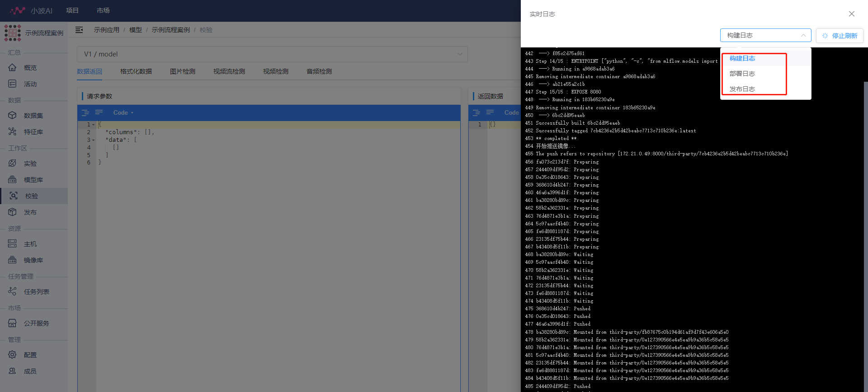Click the 模型库 model library icon
The width and height of the screenshot is (868, 392).
coord(12,179)
